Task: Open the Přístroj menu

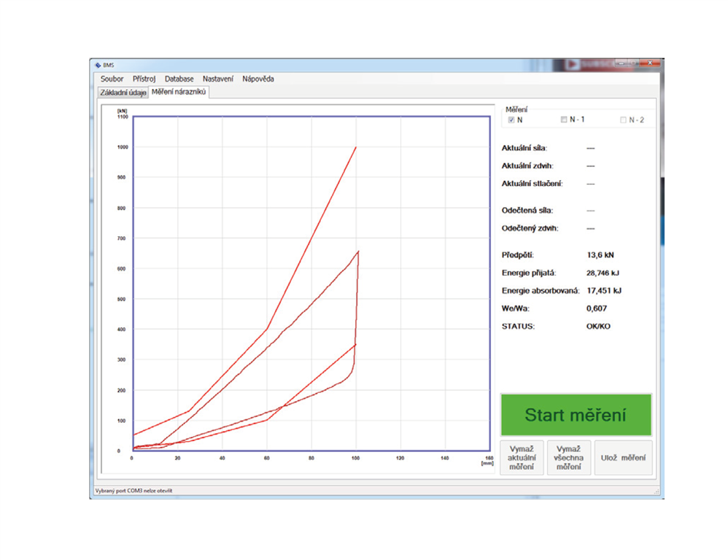Action: [x=144, y=79]
